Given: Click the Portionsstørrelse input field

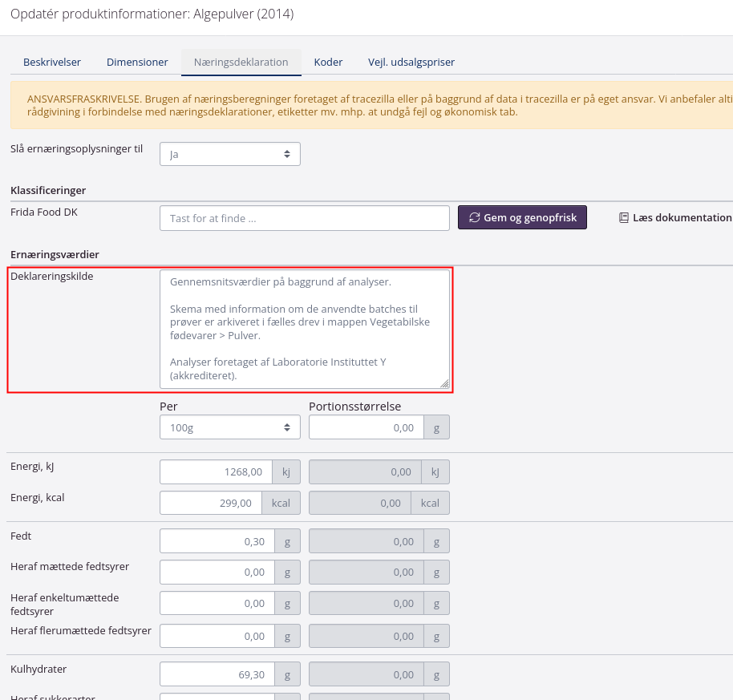Looking at the screenshot, I should (x=366, y=427).
